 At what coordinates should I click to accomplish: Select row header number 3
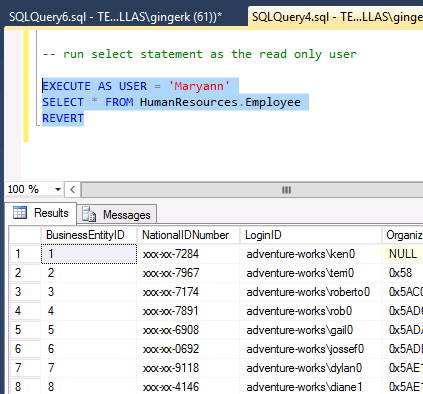(25, 292)
